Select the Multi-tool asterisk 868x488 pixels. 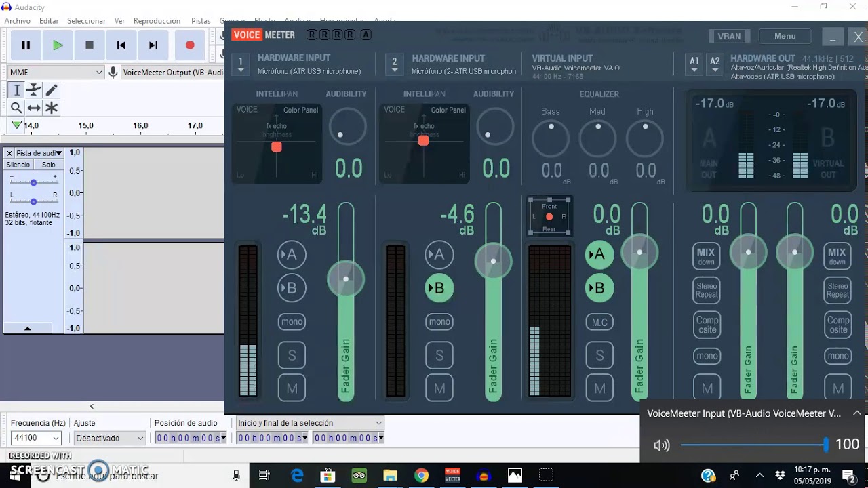point(52,108)
